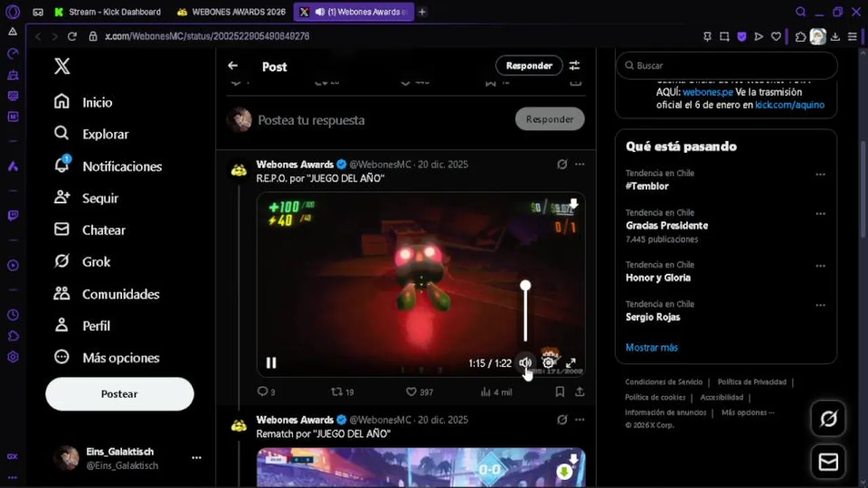Reload the page
Screen dimensions: 868x488
[x=73, y=37]
